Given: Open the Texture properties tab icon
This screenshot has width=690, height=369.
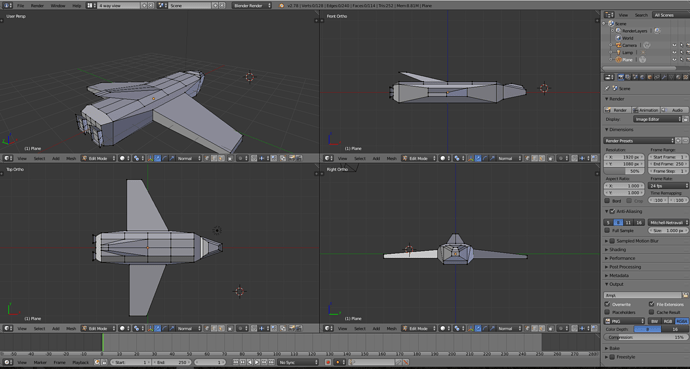Looking at the screenshot, I should pos(685,77).
